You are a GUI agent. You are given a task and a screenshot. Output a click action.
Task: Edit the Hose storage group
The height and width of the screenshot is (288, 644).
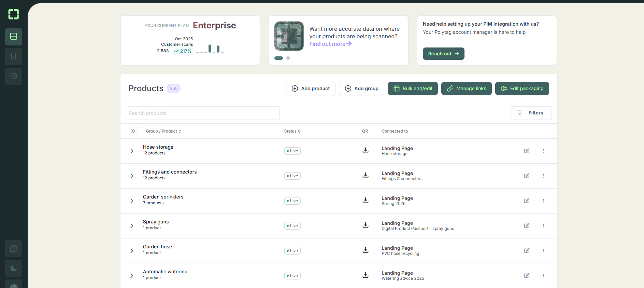pyautogui.click(x=527, y=151)
